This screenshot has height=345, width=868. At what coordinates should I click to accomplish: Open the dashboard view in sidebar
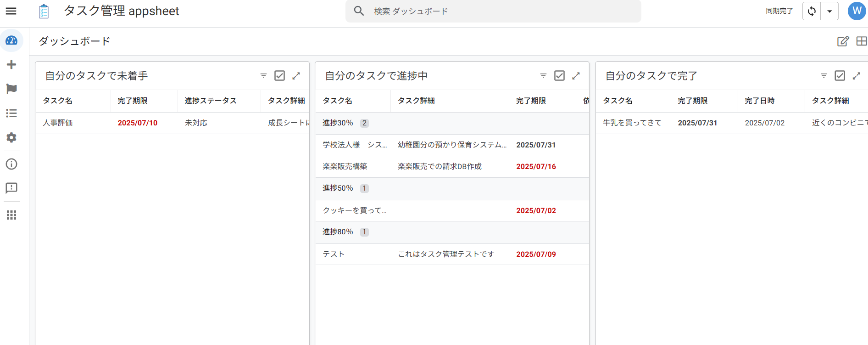(11, 41)
